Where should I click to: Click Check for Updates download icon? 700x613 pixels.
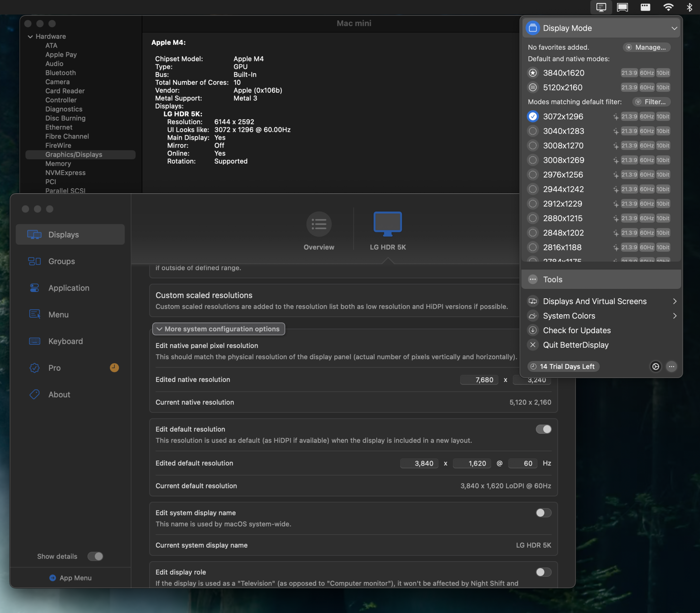pyautogui.click(x=533, y=330)
